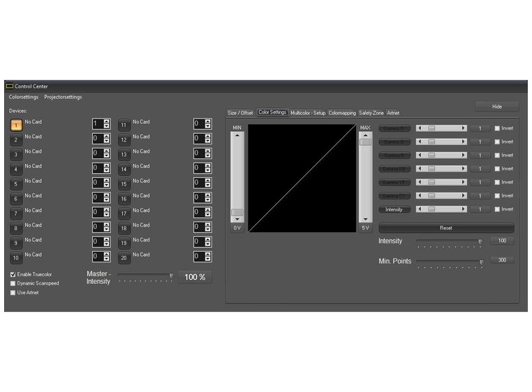Image resolution: width=532 pixels, height=392 pixels.
Task: Check Invert for the Intensity row
Action: coord(497,209)
